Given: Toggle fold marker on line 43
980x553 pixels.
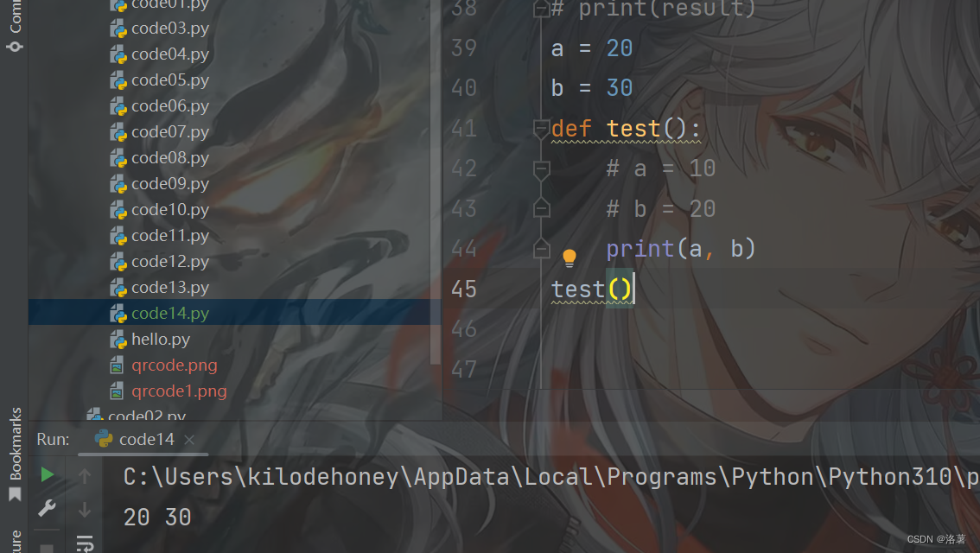Looking at the screenshot, I should (x=541, y=209).
